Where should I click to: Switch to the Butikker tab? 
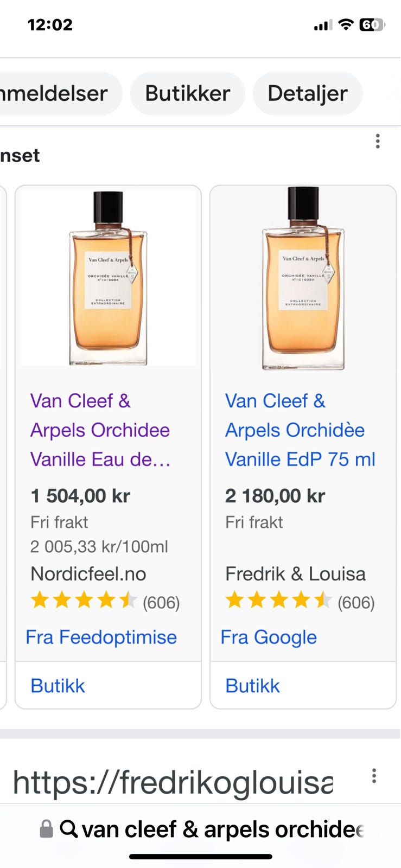pyautogui.click(x=188, y=93)
